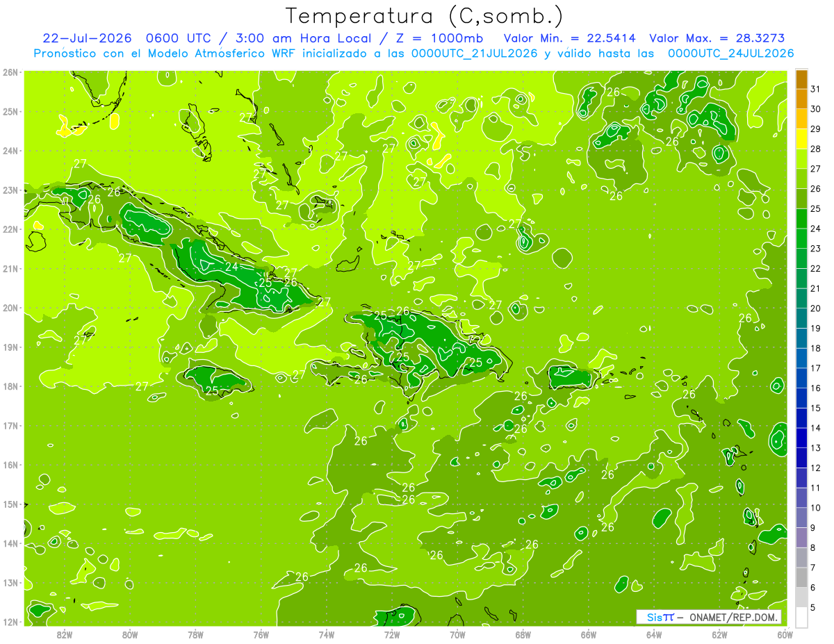
Task: Click the '14N' latitude label
Action: pos(11,543)
